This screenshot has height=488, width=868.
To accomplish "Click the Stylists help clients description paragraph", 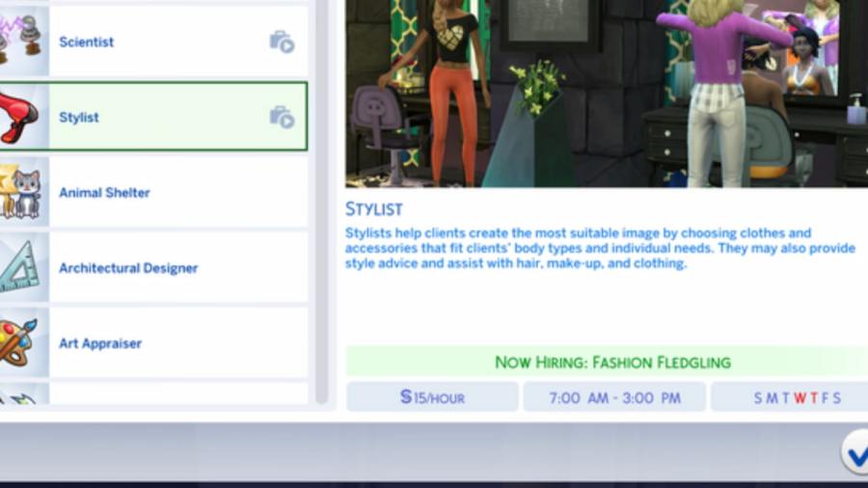I will [x=600, y=248].
